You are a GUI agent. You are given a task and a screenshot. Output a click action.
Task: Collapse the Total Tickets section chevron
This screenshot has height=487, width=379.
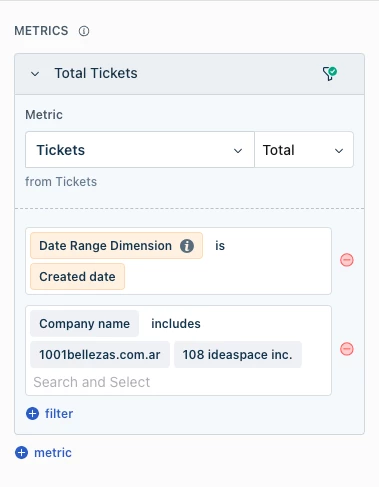click(x=35, y=74)
